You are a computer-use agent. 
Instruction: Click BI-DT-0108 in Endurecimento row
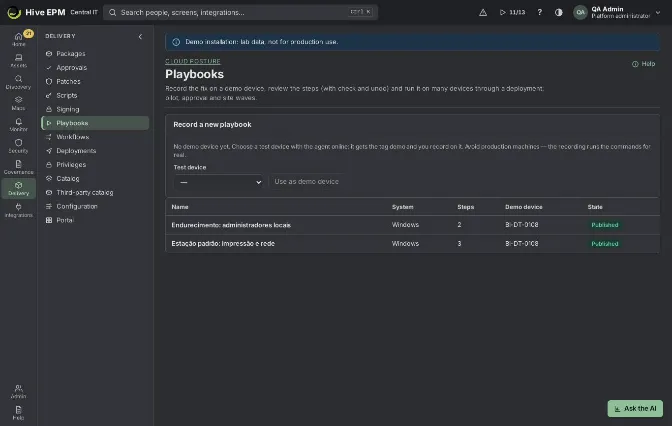tap(522, 225)
